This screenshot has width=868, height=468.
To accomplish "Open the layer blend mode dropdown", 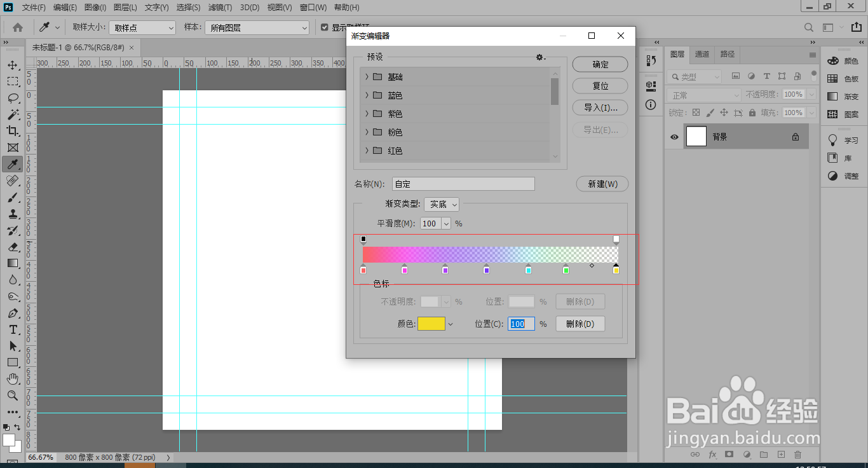I will coord(704,95).
